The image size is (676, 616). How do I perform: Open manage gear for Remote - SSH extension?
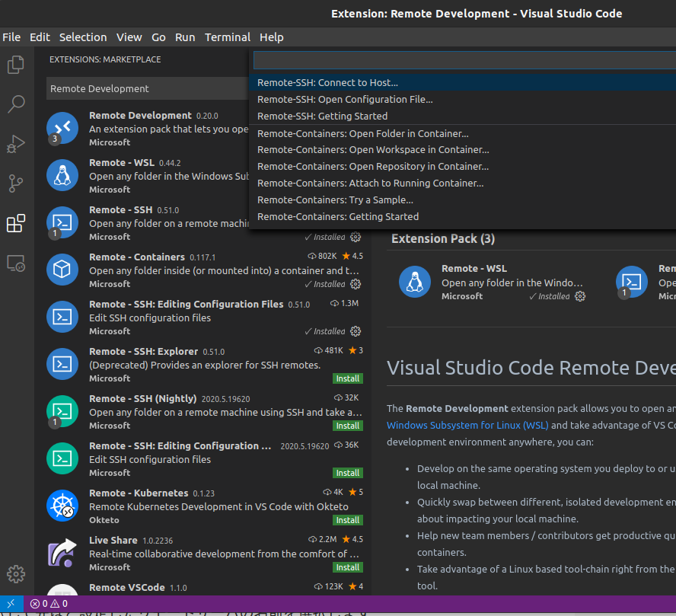(356, 237)
